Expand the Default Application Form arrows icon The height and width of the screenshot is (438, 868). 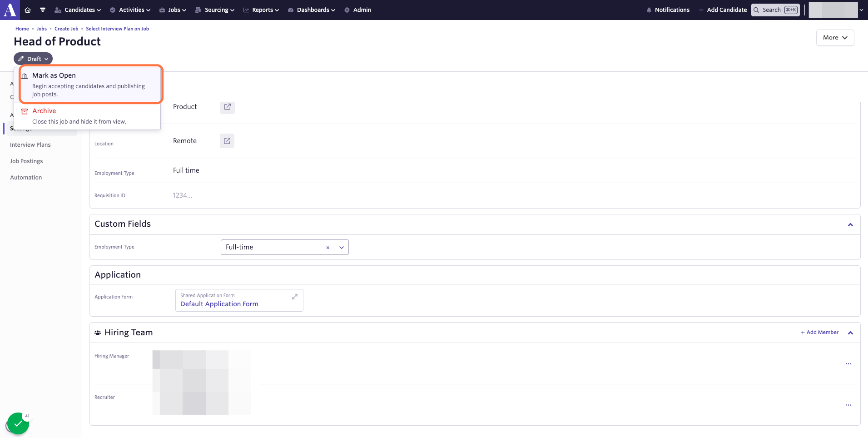coord(295,296)
